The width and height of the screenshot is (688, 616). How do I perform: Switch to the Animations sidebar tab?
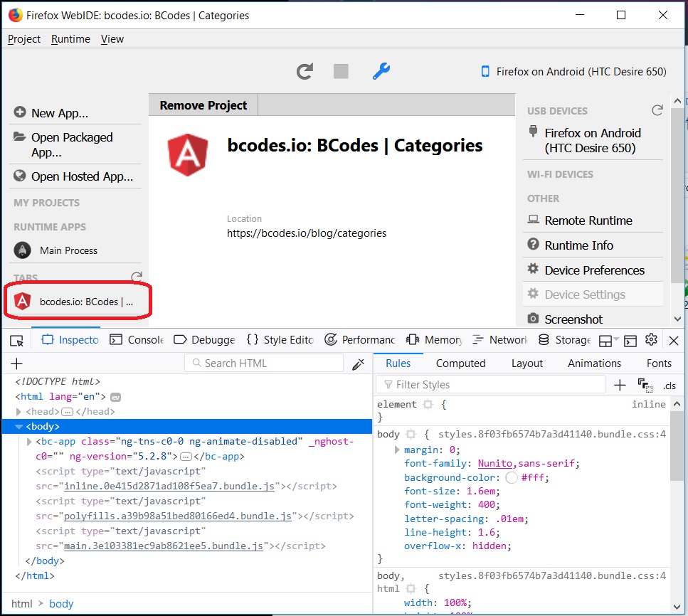click(x=595, y=363)
